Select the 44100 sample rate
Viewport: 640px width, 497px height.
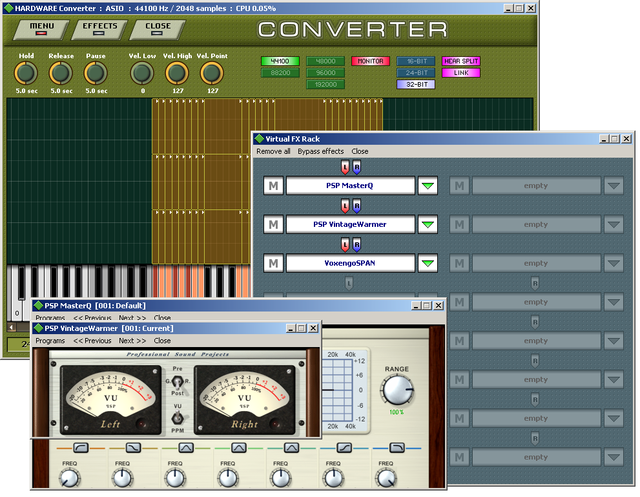point(280,61)
